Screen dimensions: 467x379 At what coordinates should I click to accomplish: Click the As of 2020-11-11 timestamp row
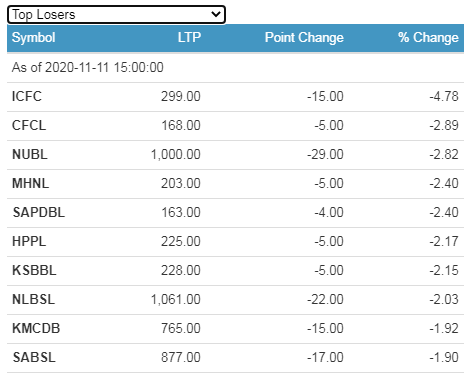[235, 68]
